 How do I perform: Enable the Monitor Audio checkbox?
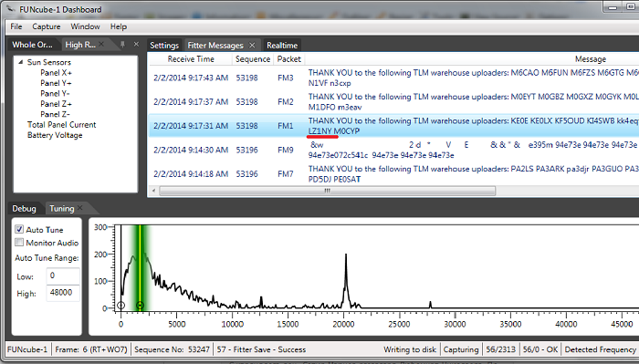(x=19, y=243)
